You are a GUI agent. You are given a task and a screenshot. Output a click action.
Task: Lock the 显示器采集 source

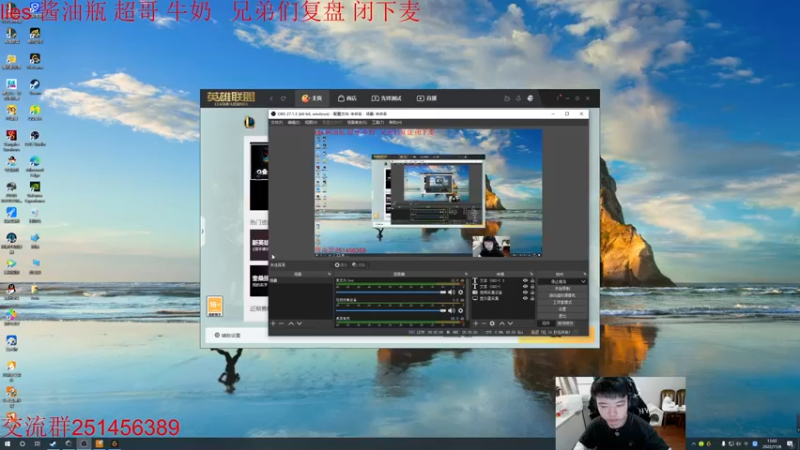[532, 298]
